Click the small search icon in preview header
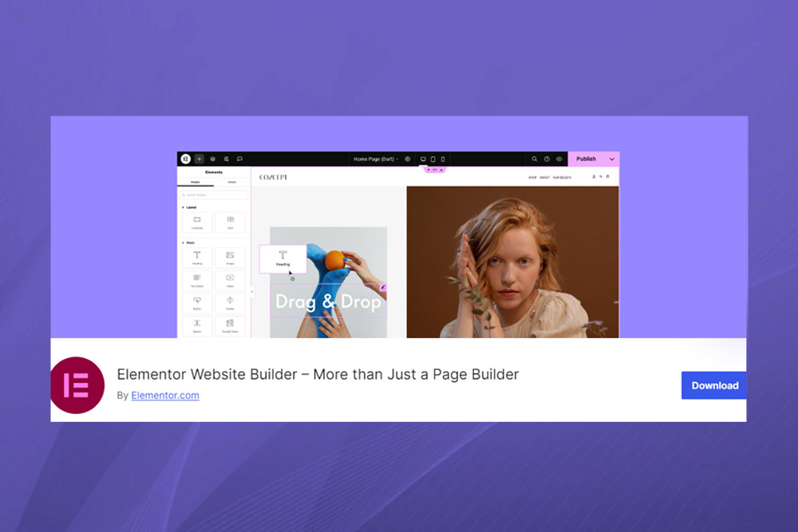Viewport: 798px width, 532px height. tap(601, 176)
